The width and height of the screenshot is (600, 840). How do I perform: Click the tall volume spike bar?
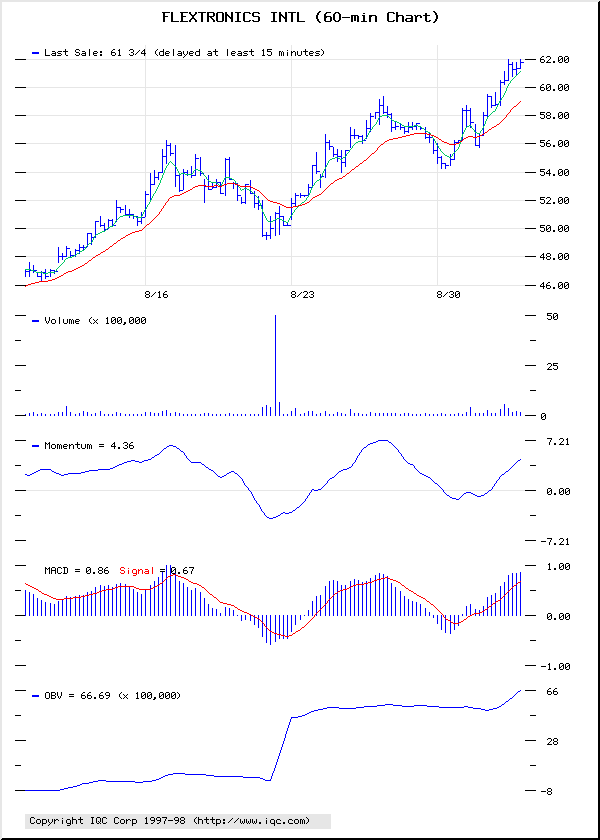tap(275, 365)
